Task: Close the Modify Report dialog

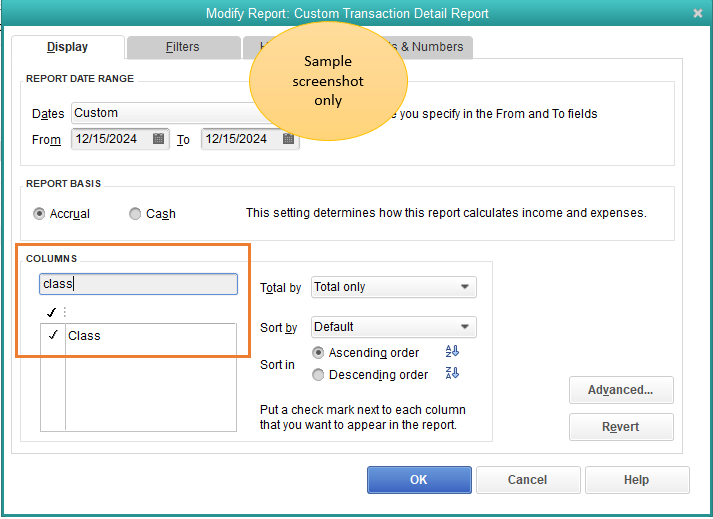Action: click(x=697, y=13)
